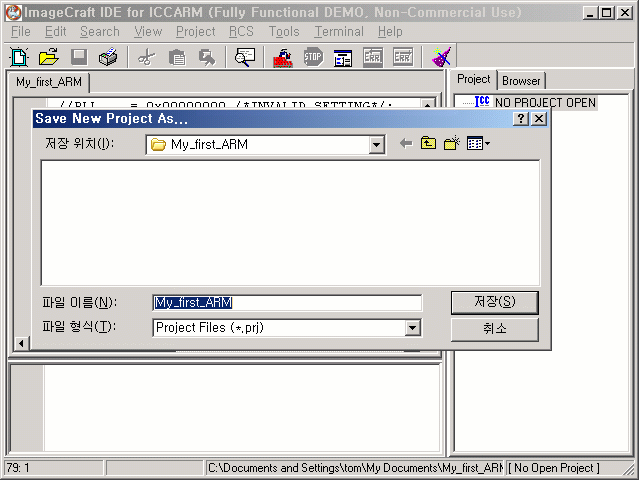Viewport: 639px width, 480px height.
Task: Open the view menu icon in dialog
Action: point(478,143)
